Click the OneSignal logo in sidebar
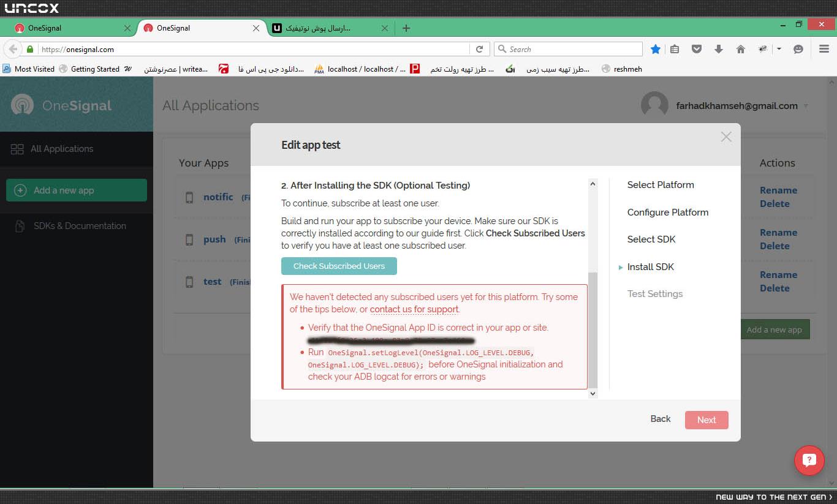 pyautogui.click(x=61, y=105)
